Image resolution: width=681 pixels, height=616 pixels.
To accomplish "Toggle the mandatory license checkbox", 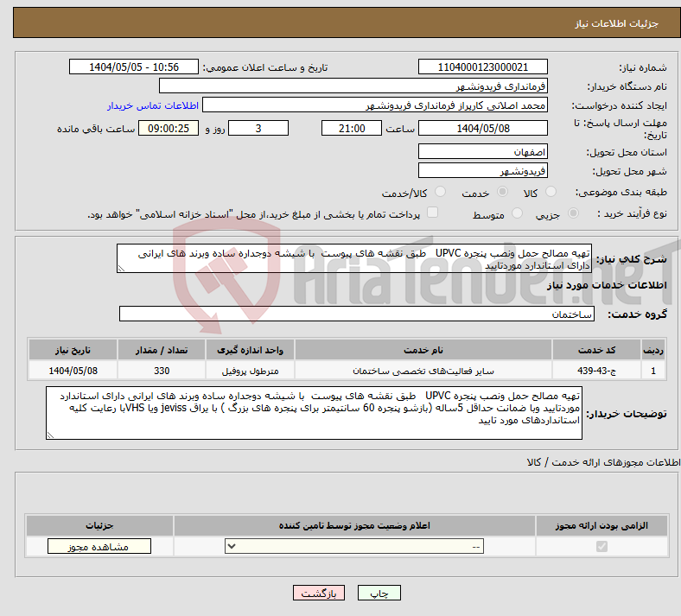I will (x=602, y=546).
